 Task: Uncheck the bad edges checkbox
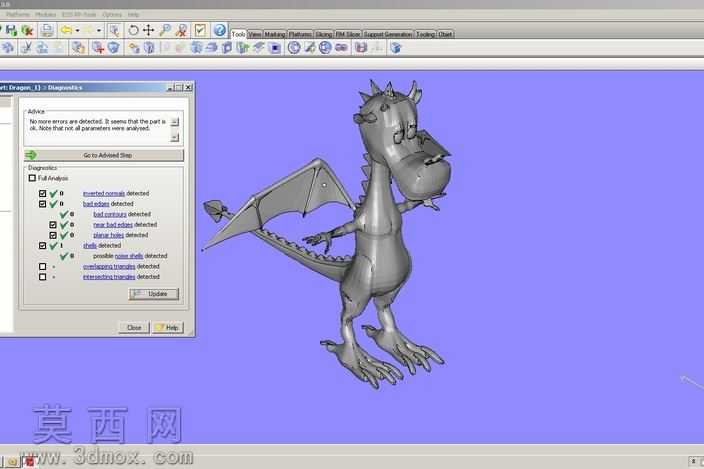(x=42, y=204)
